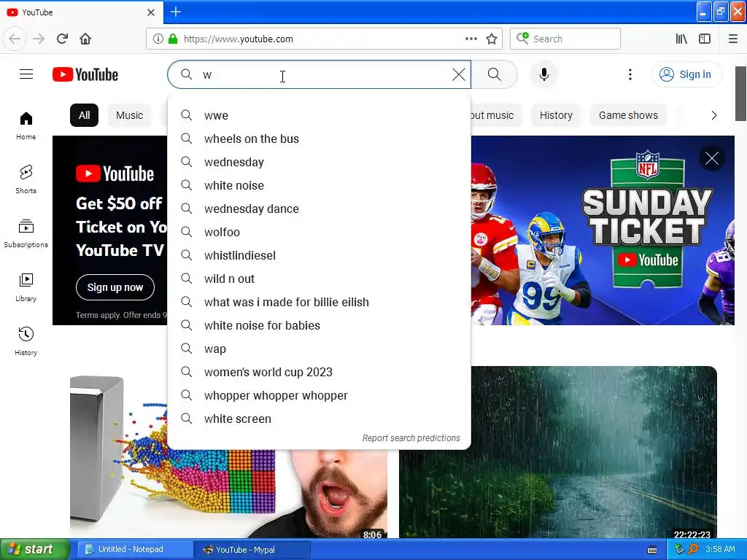Click the browser Search field

point(565,39)
